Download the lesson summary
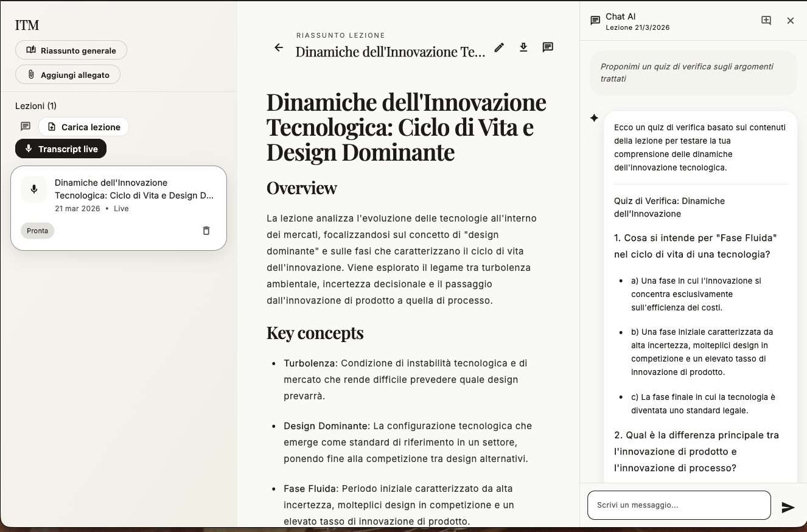The image size is (807, 532). click(x=523, y=47)
